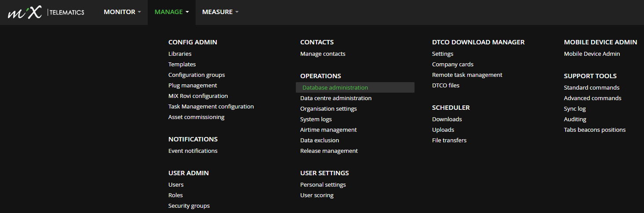Open Manage contacts
This screenshot has width=644, height=213.
pyautogui.click(x=323, y=54)
